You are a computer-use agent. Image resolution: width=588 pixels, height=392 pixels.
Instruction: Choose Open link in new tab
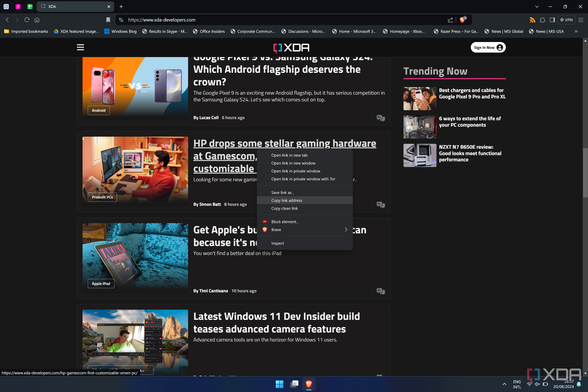click(x=289, y=155)
